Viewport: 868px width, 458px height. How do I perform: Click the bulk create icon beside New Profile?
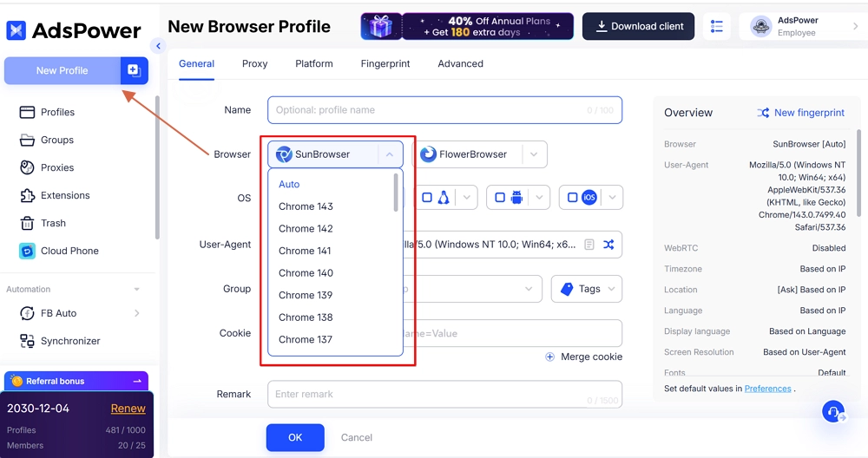tap(134, 70)
